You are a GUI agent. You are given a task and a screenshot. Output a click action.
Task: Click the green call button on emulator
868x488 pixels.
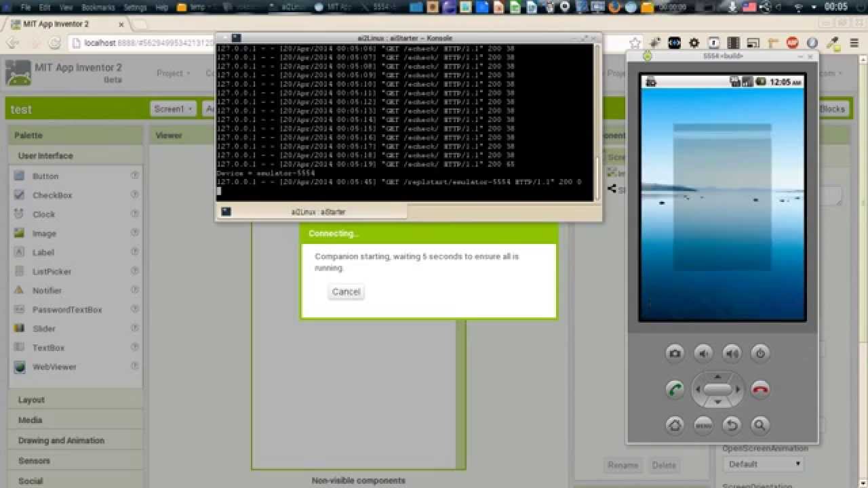tap(675, 390)
